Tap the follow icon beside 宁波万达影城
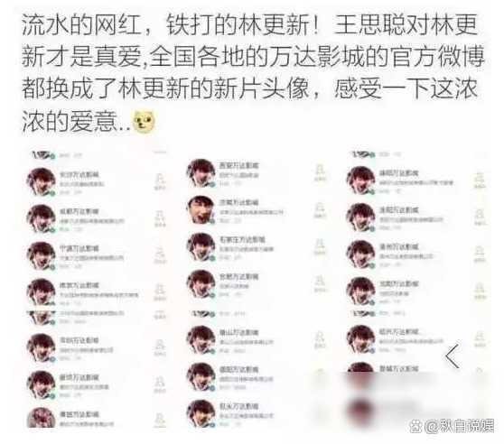504x444 pixels. 160,255
